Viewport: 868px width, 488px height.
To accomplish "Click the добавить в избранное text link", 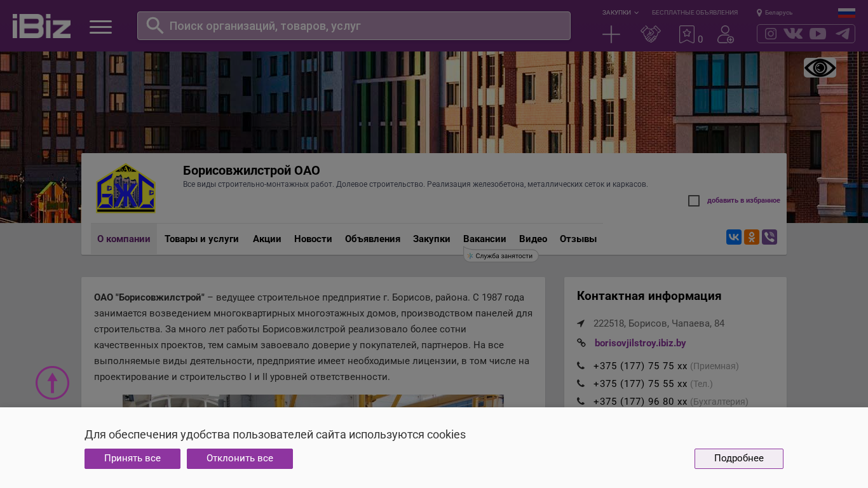I will [x=743, y=201].
